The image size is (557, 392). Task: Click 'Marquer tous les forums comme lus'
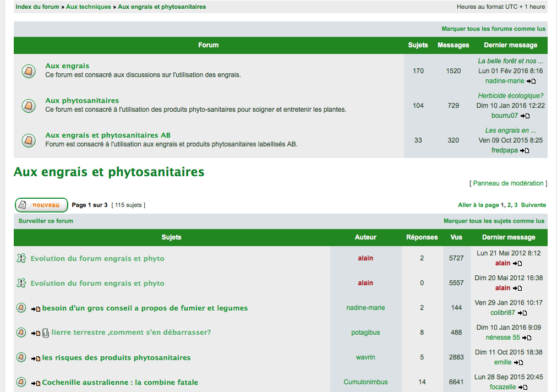[493, 29]
